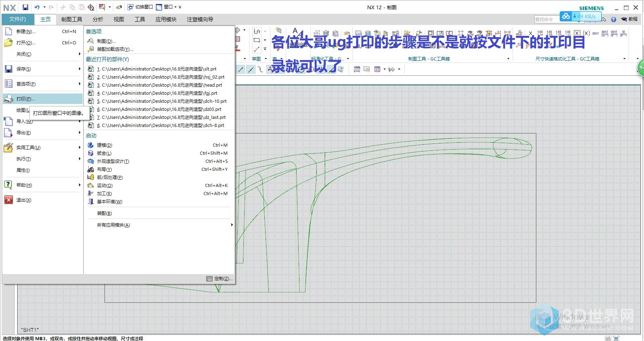Click the Copy icon in quick access toolbar

pos(72,7)
